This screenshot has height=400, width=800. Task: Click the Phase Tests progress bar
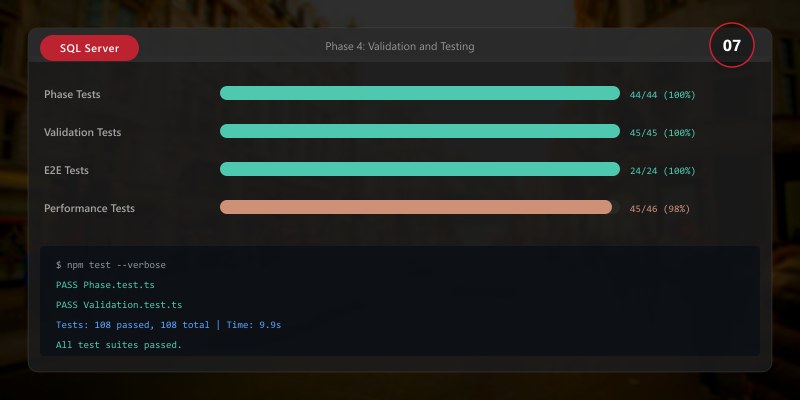click(420, 93)
